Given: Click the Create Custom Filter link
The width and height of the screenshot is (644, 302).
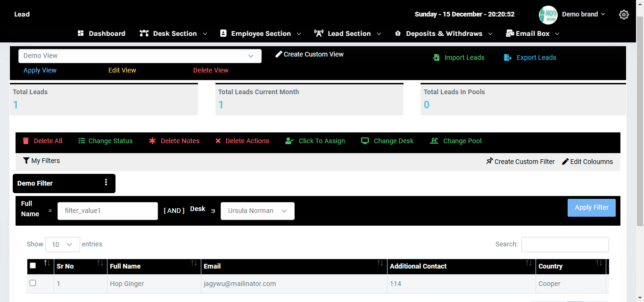Looking at the screenshot, I should tap(520, 162).
